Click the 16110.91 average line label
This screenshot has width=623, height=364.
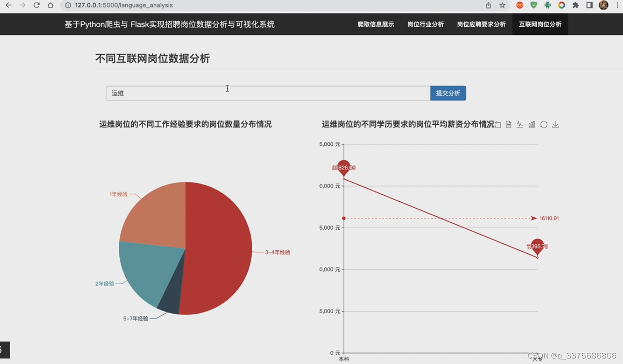coord(549,218)
